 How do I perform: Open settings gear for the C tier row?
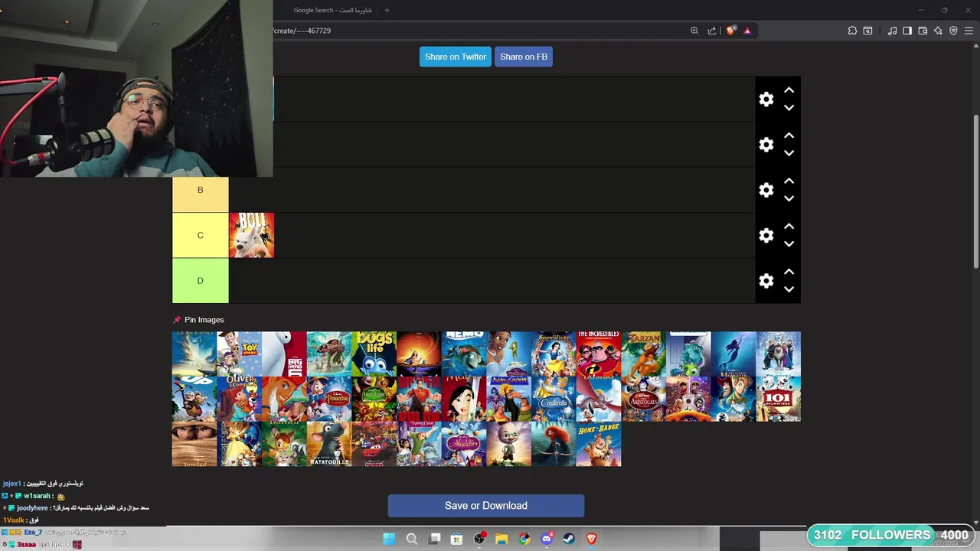click(766, 235)
